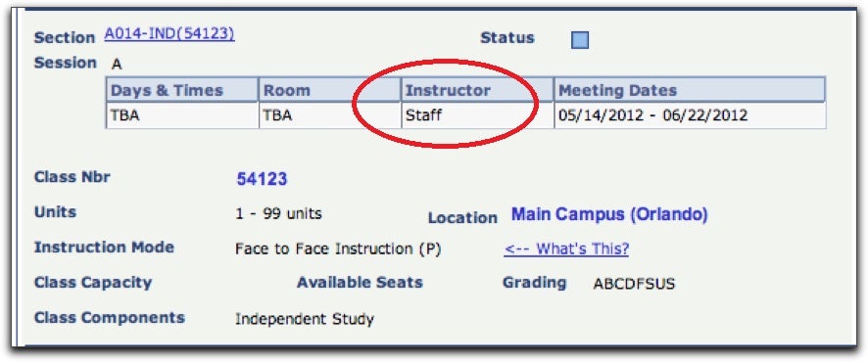Click the Days & Times column header
Screen dimensions: 868x362
(x=182, y=90)
